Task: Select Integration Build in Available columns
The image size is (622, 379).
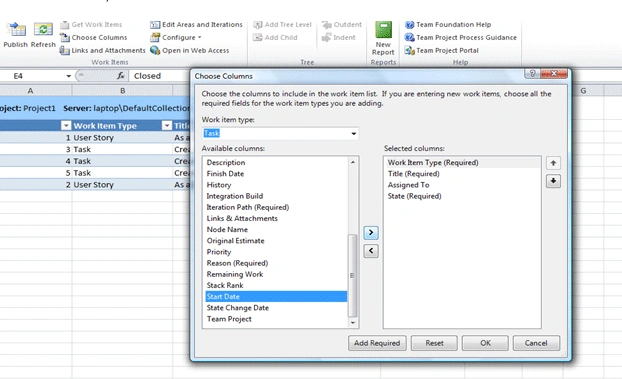Action: pos(276,196)
